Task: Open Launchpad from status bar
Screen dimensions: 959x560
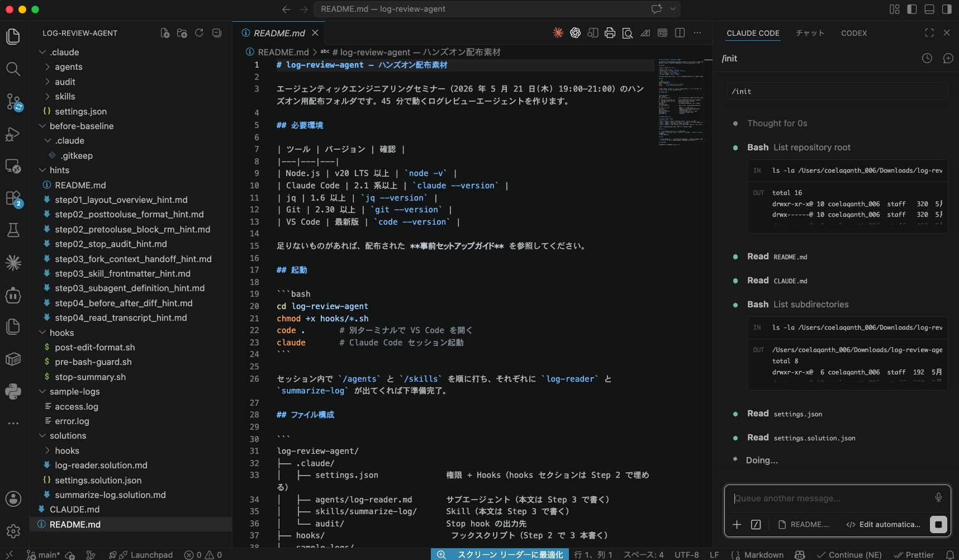Action: [x=141, y=554]
